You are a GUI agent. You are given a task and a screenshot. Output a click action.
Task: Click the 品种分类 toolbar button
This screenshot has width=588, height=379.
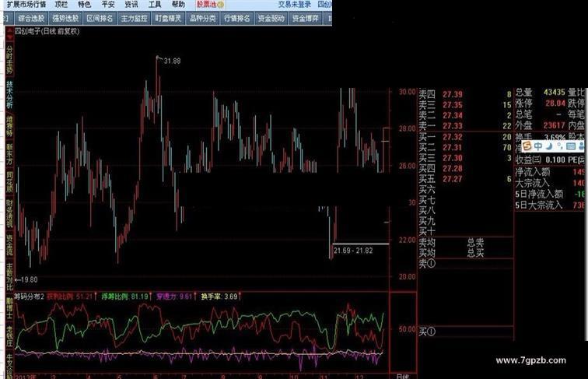coord(202,18)
